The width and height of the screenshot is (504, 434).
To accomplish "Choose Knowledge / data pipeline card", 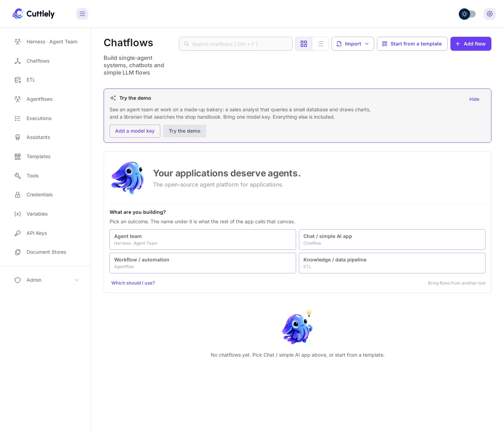I will click(392, 263).
